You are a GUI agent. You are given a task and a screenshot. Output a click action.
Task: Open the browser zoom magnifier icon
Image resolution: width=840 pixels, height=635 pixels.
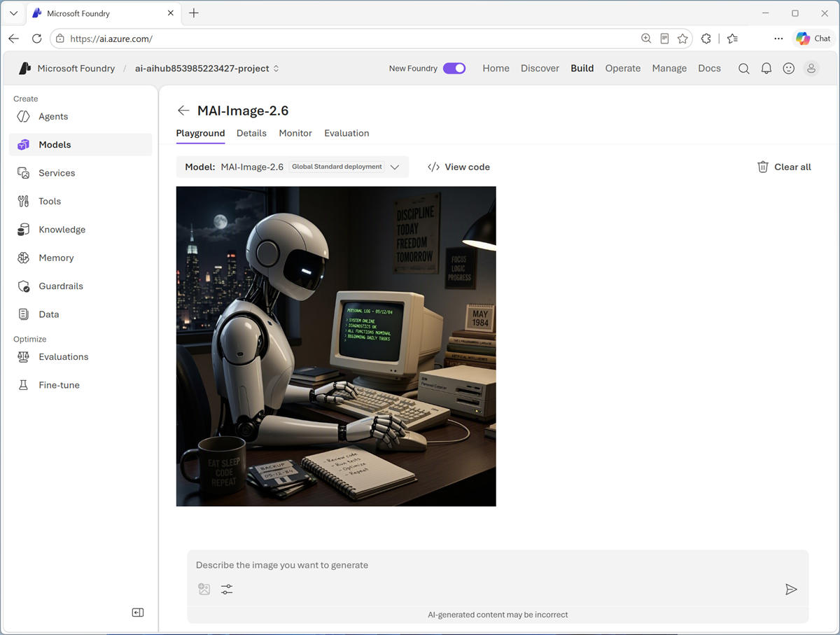646,39
